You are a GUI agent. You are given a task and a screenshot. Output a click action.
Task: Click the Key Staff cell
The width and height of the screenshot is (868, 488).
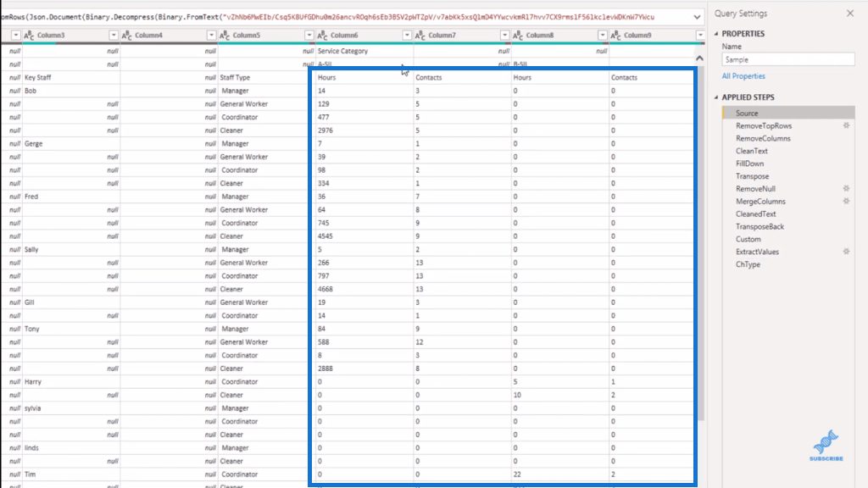(71, 77)
